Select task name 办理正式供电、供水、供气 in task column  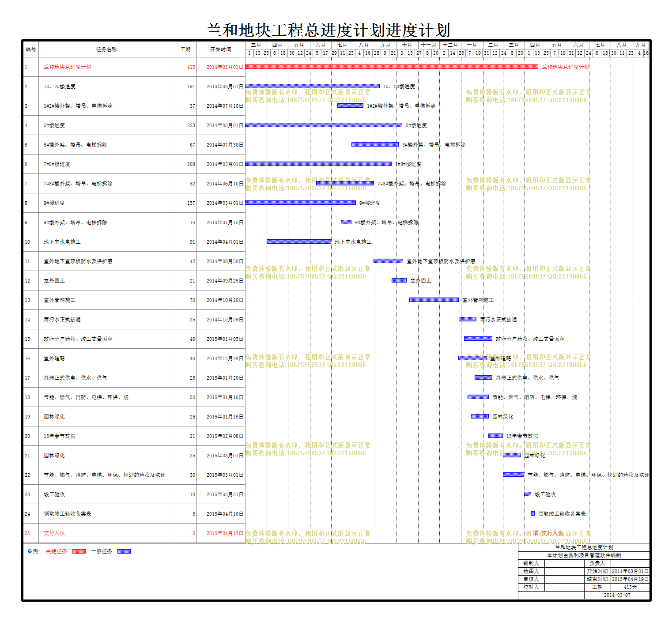point(76,378)
